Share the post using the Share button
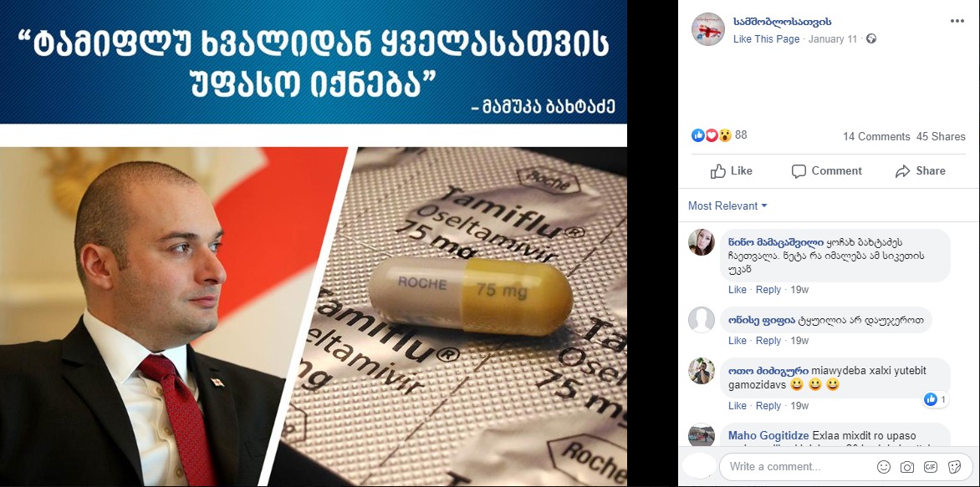The width and height of the screenshot is (980, 487). coord(920,171)
